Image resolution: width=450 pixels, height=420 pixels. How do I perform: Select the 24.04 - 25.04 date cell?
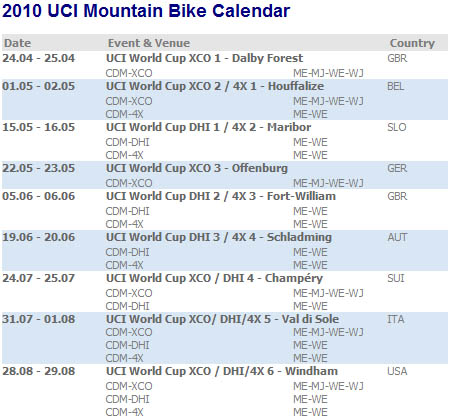click(39, 58)
